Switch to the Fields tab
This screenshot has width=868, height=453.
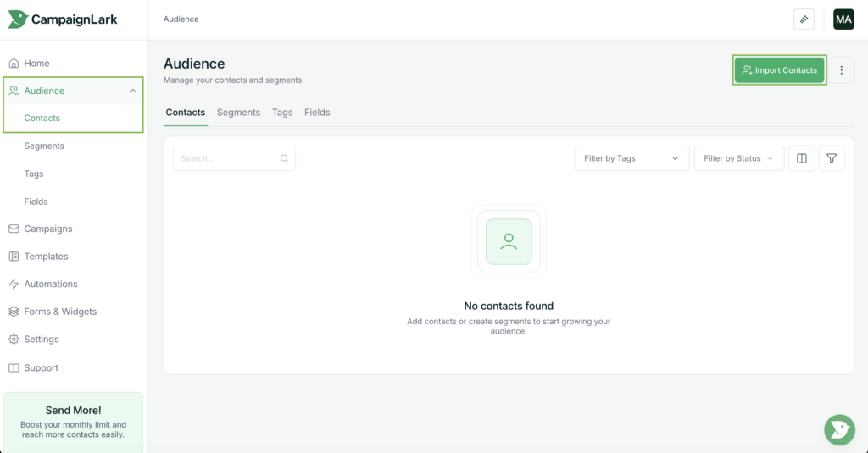[x=317, y=113]
